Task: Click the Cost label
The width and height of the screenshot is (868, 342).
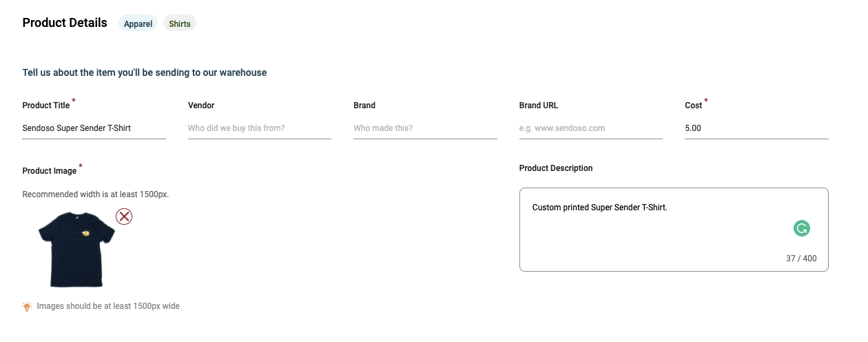Action: (693, 105)
